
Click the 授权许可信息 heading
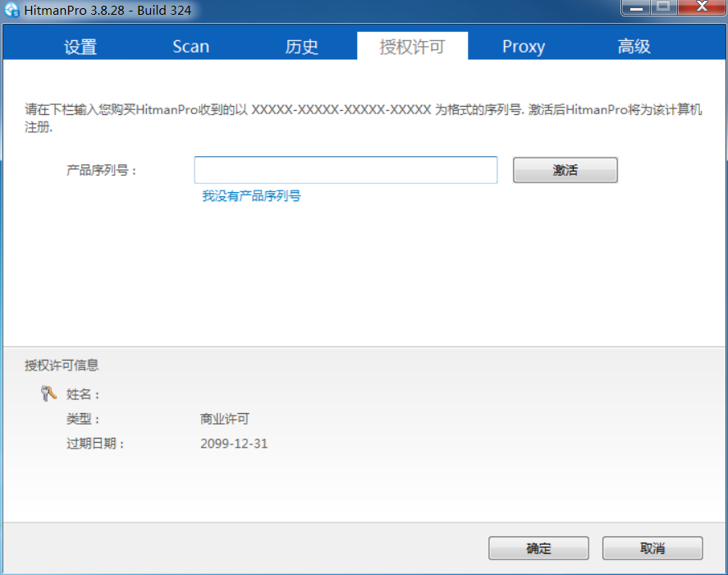click(62, 366)
